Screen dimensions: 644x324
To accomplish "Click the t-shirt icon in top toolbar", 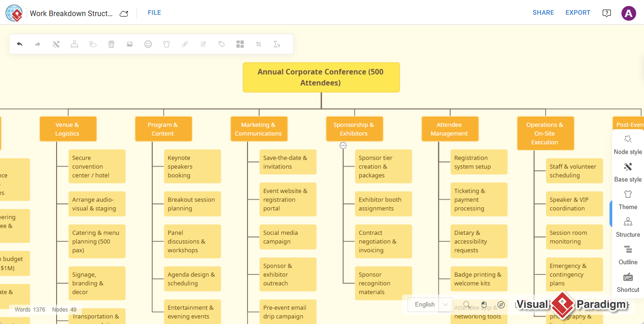I will click(167, 44).
